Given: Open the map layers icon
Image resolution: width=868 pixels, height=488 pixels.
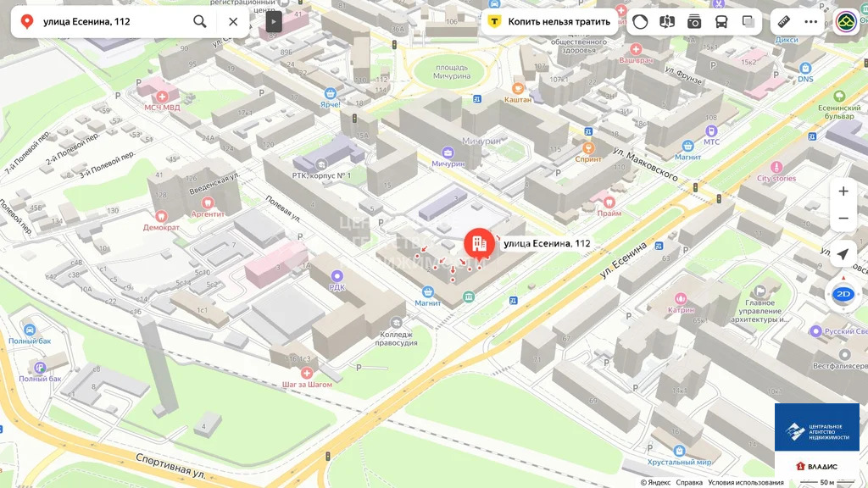Looking at the screenshot, I should pos(748,21).
